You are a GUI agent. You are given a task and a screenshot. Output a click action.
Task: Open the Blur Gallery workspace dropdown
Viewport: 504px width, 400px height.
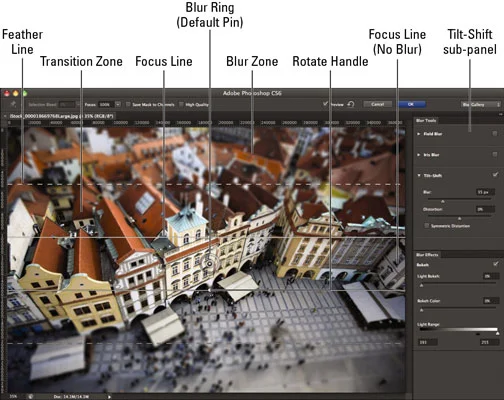(x=481, y=104)
